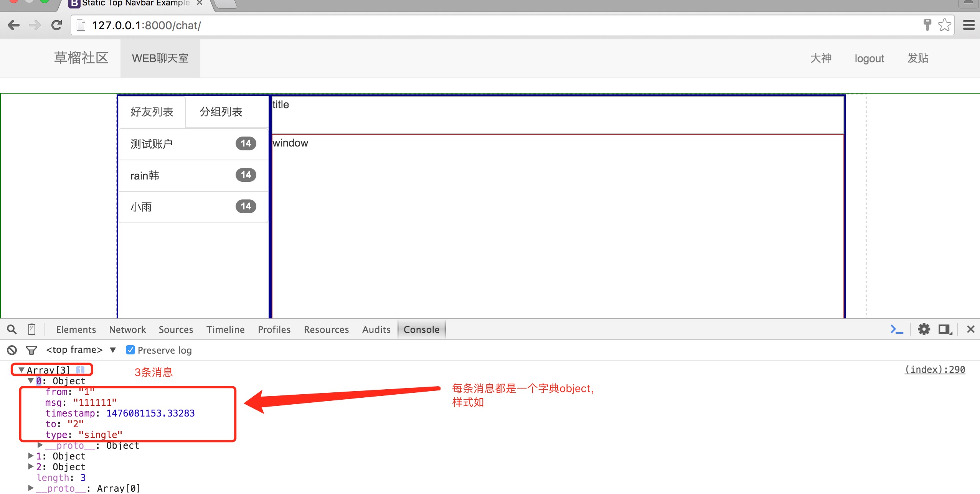Switch to 分组列表 tab
This screenshot has width=980, height=494.
point(221,112)
